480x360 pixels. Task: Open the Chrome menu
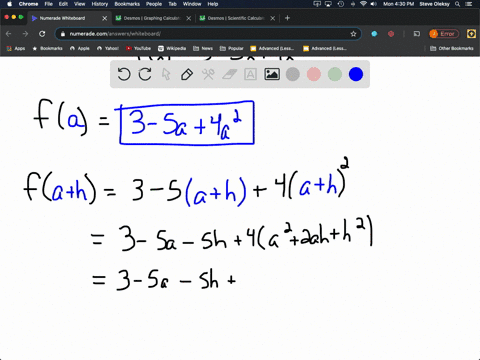pos(28,4)
